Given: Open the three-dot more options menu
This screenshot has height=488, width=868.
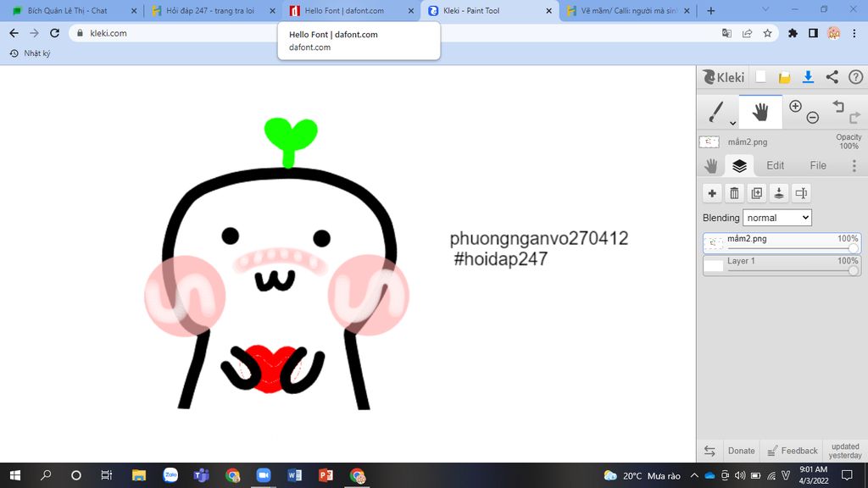Looking at the screenshot, I should click(x=854, y=165).
